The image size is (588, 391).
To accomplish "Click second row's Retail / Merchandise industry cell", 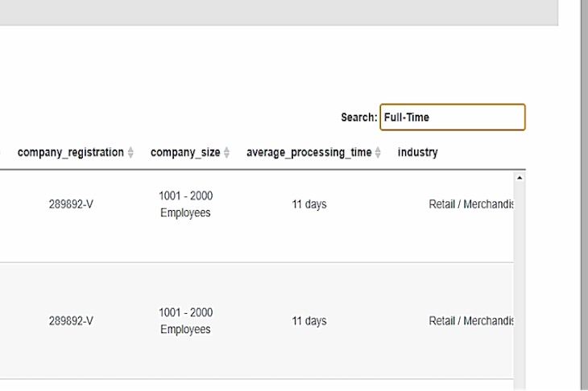I will 470,321.
